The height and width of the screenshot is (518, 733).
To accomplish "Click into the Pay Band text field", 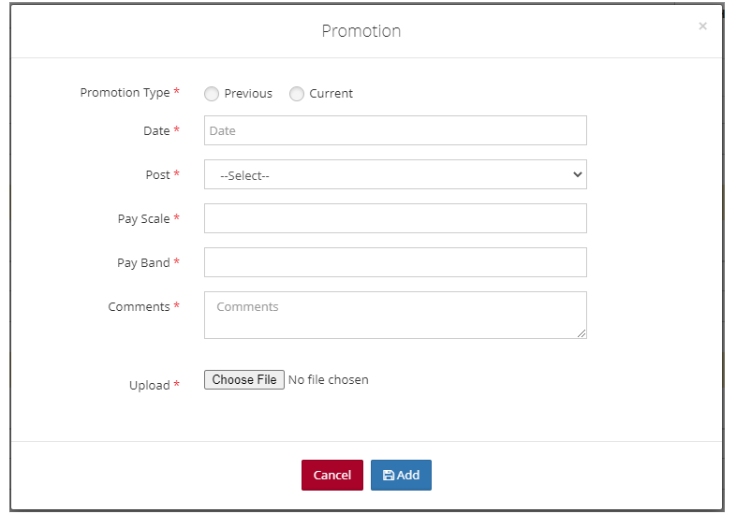I will 395,263.
